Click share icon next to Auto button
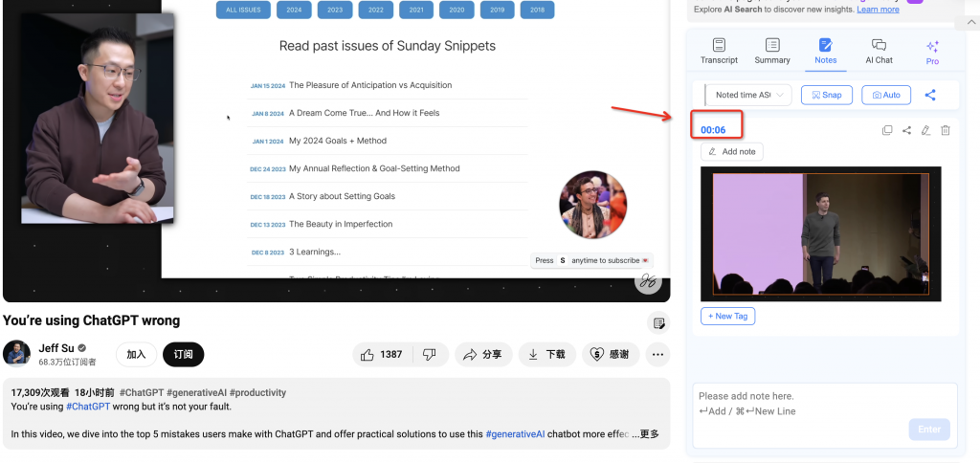Screen dimensions: 980x463 point(930,95)
